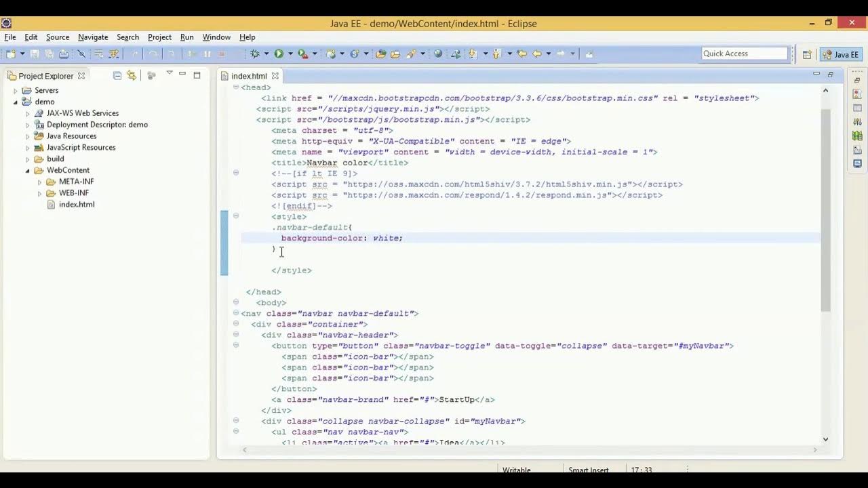This screenshot has height=488, width=868.
Task: Click the Toggle Block Selection icon
Action: pos(98,54)
